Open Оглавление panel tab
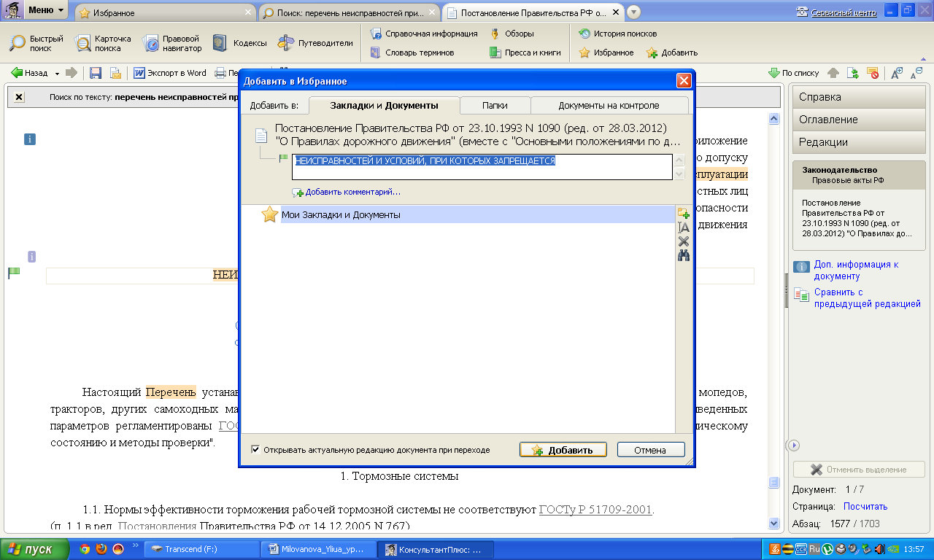This screenshot has height=560, width=934. [x=860, y=120]
